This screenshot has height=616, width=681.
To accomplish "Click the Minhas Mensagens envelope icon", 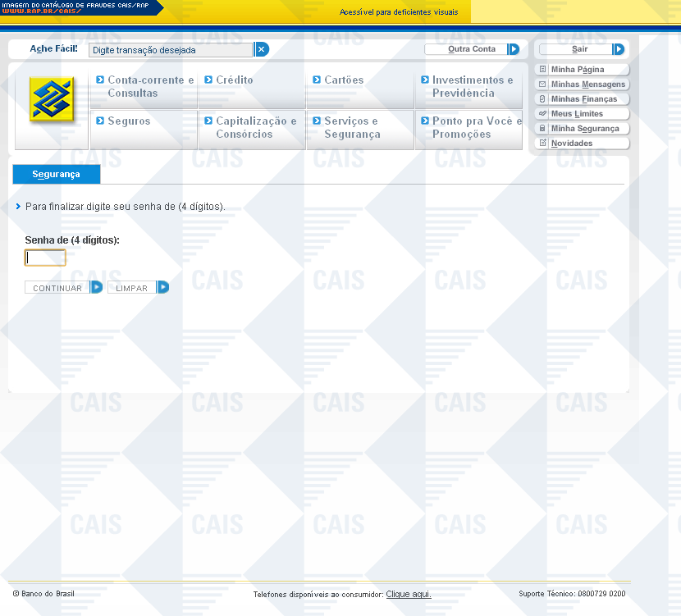I will tap(542, 84).
